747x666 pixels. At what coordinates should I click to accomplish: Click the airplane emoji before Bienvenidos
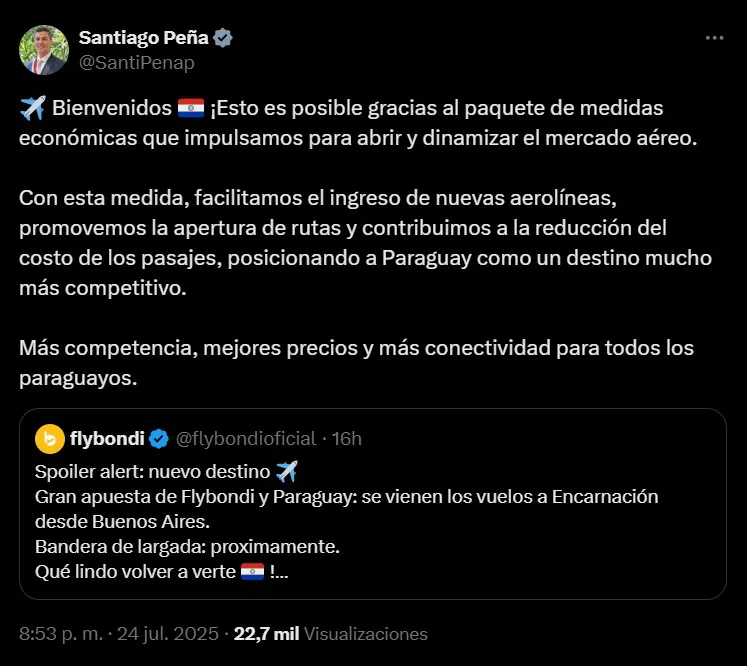pyautogui.click(x=32, y=108)
